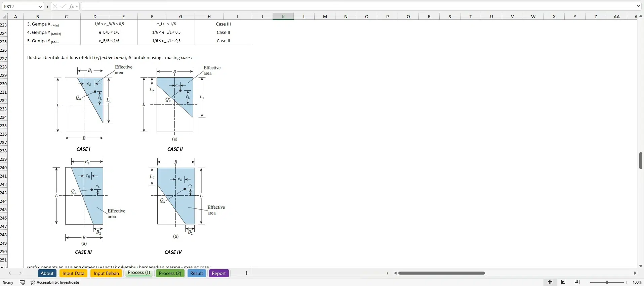Click the zoom in plus icon
Image resolution: width=644 pixels, height=286 pixels.
click(627, 282)
